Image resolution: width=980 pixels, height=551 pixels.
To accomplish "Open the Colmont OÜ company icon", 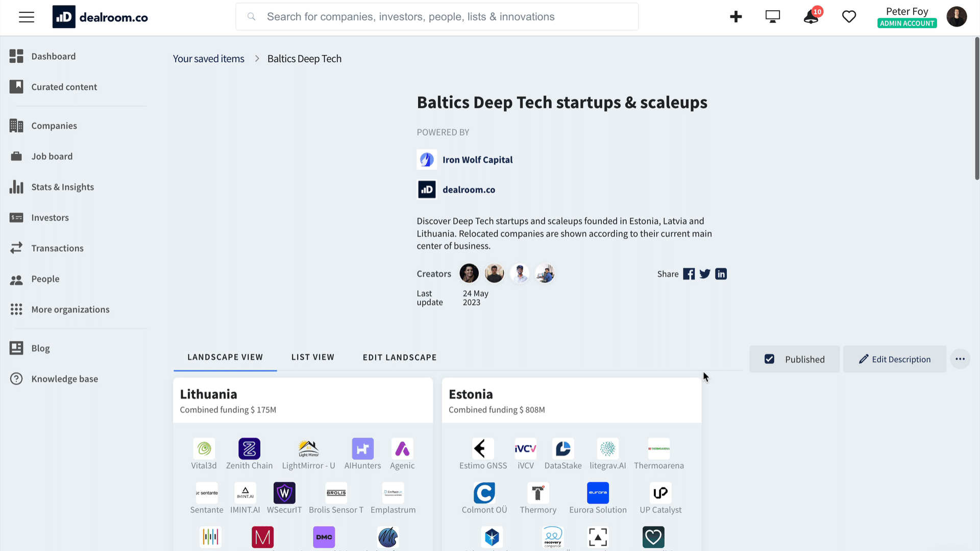I will [x=484, y=493].
